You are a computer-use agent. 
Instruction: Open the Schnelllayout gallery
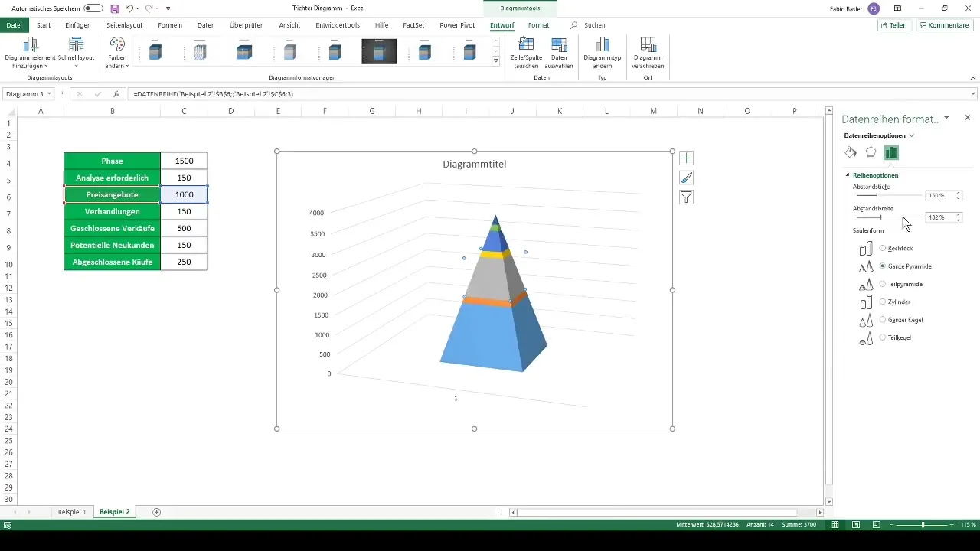click(76, 53)
